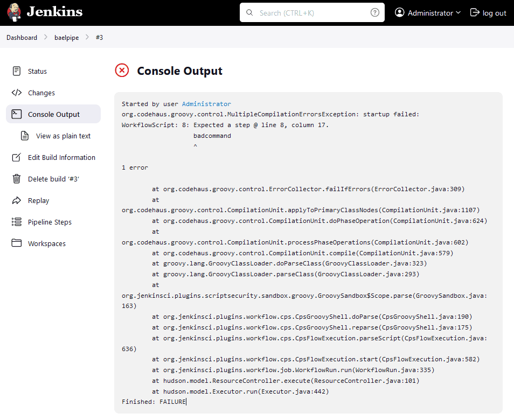
Task: Click the red failed build status icon
Action: 122,71
